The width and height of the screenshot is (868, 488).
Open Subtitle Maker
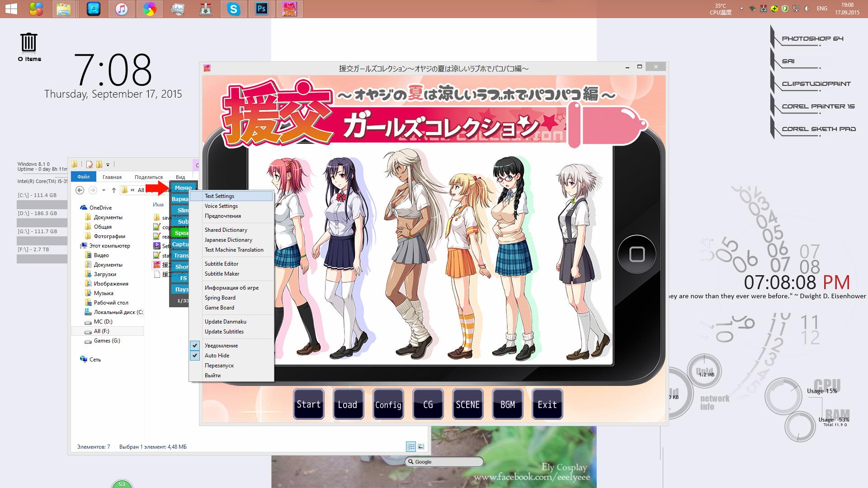pyautogui.click(x=231, y=274)
